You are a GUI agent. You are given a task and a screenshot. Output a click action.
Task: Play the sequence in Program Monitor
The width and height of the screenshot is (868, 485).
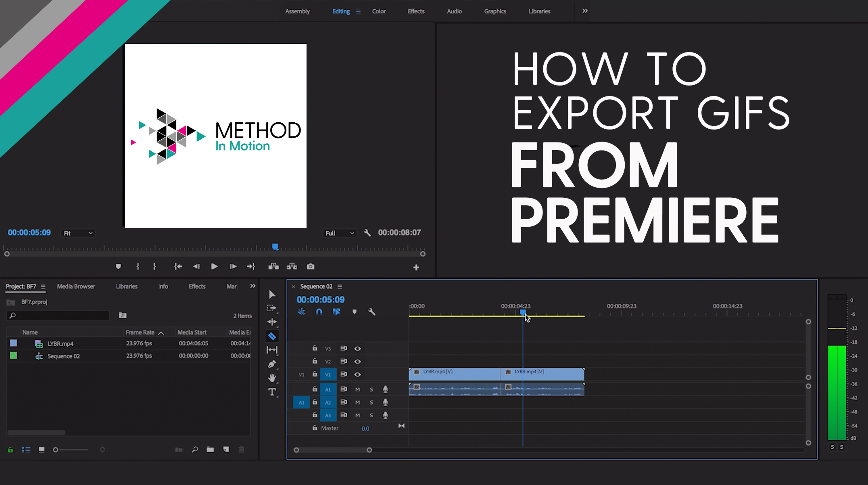click(x=215, y=267)
